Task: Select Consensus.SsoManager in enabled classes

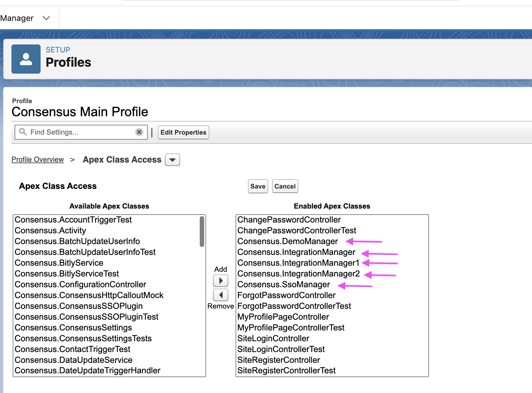Action: click(284, 284)
